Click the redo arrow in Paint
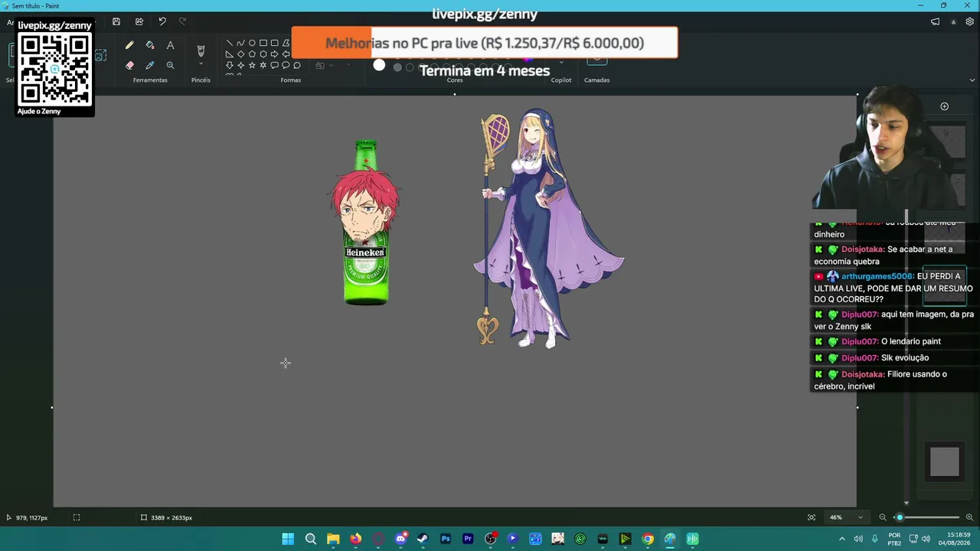The image size is (980, 551). pos(182,21)
